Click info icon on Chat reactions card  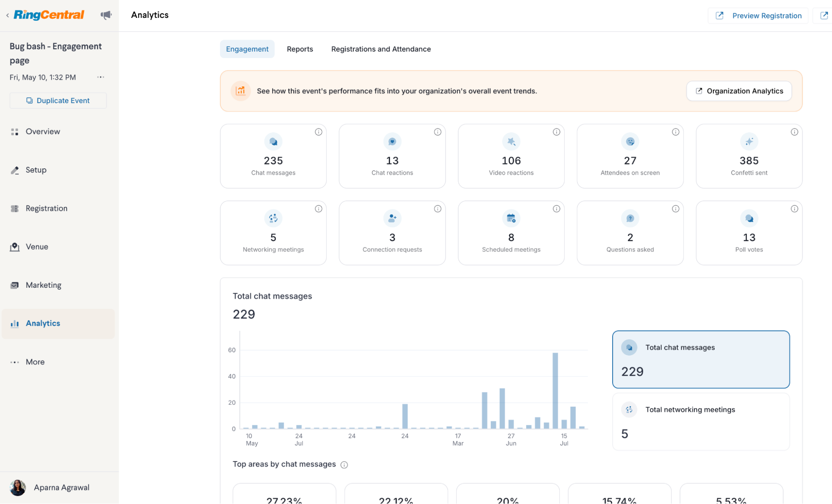coord(437,132)
